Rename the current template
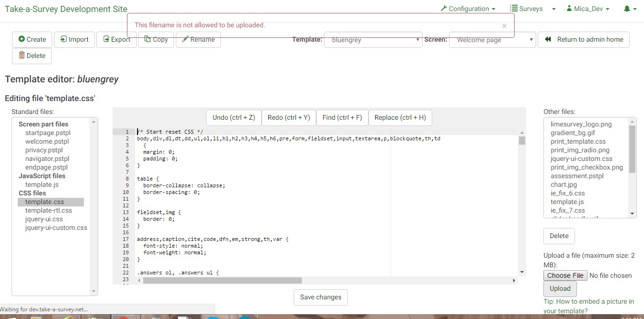 click(x=198, y=40)
